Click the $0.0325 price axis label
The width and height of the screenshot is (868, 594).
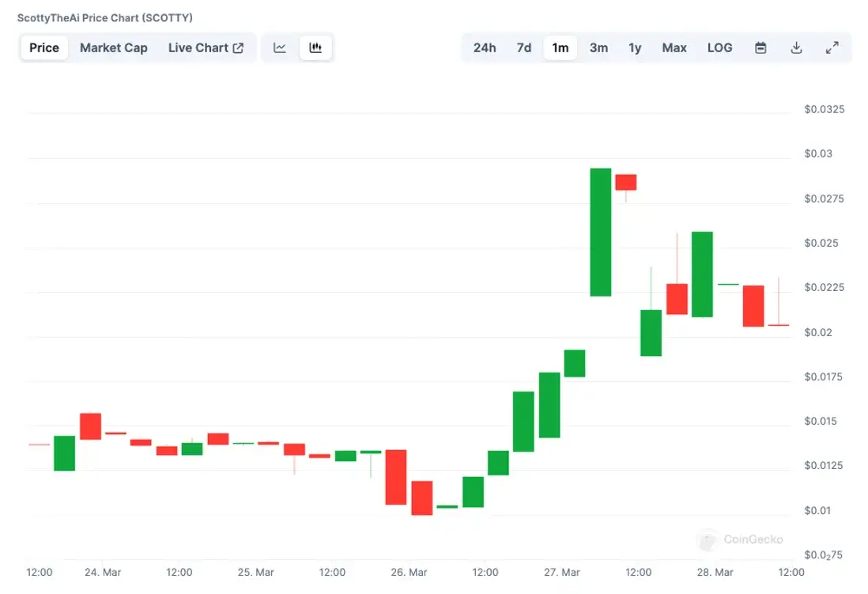(x=825, y=109)
